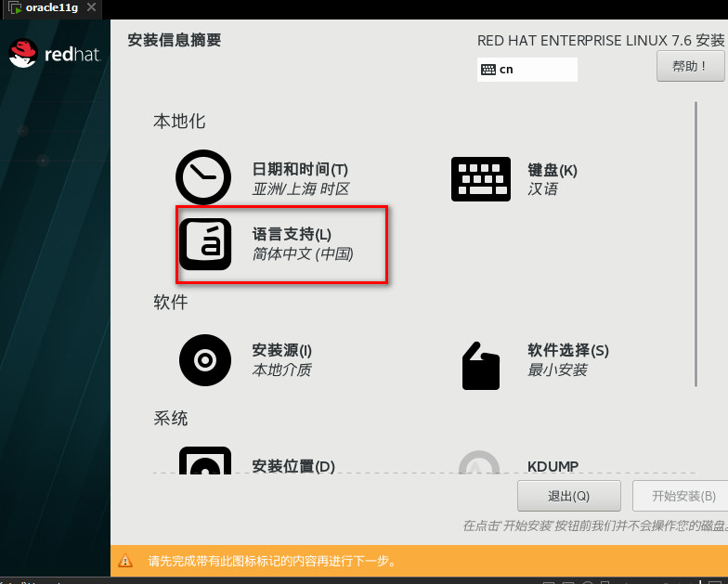Open 软件选择(S) 最小安装 entry
Screen dimensions: 728x584
(568, 360)
